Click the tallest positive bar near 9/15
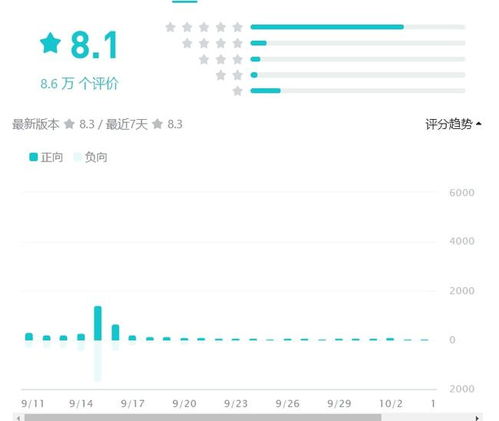The width and height of the screenshot is (499, 421). [x=98, y=323]
